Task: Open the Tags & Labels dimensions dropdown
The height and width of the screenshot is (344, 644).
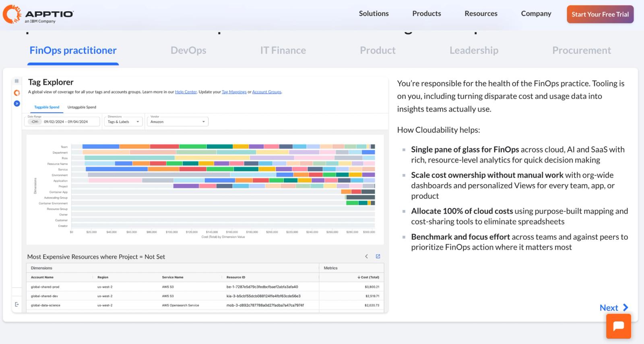Action: [124, 121]
